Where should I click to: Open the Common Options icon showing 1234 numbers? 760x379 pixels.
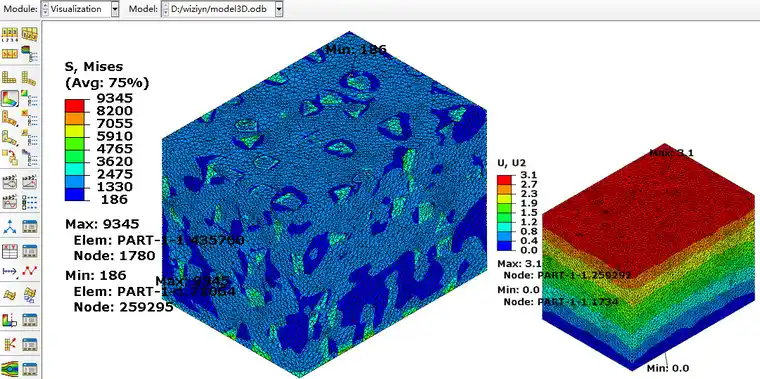pos(10,35)
